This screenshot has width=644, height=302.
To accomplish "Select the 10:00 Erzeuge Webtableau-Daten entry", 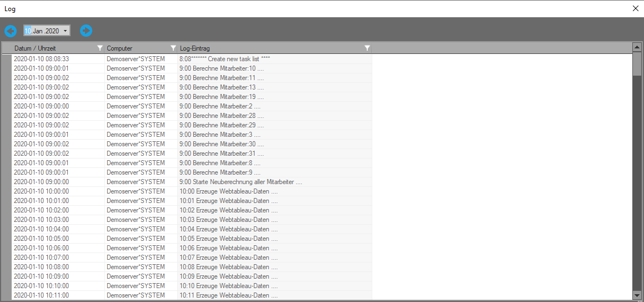I will click(228, 191).
